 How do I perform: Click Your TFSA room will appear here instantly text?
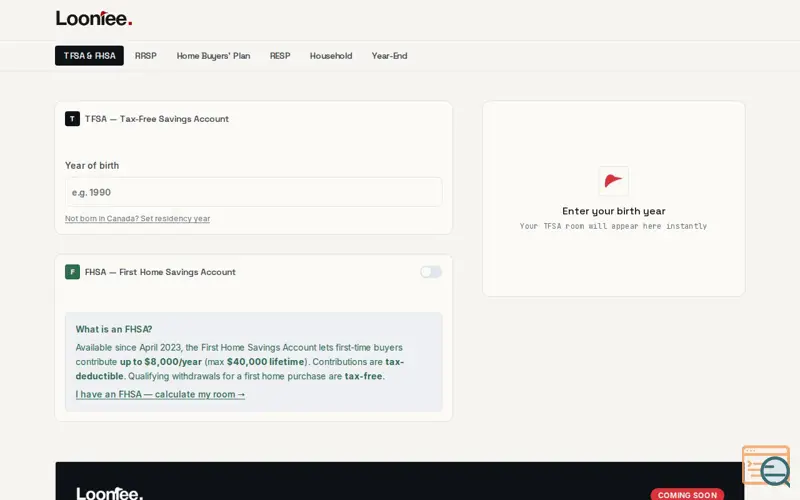click(x=613, y=226)
